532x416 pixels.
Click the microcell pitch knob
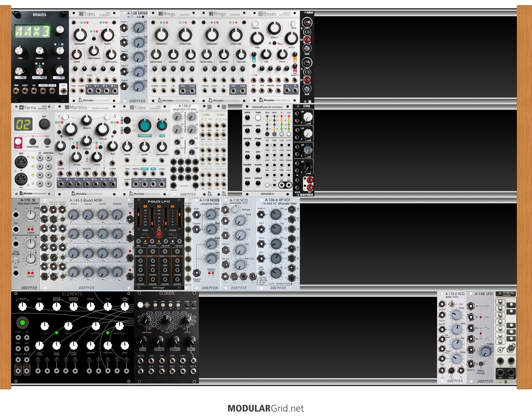[247, 118]
